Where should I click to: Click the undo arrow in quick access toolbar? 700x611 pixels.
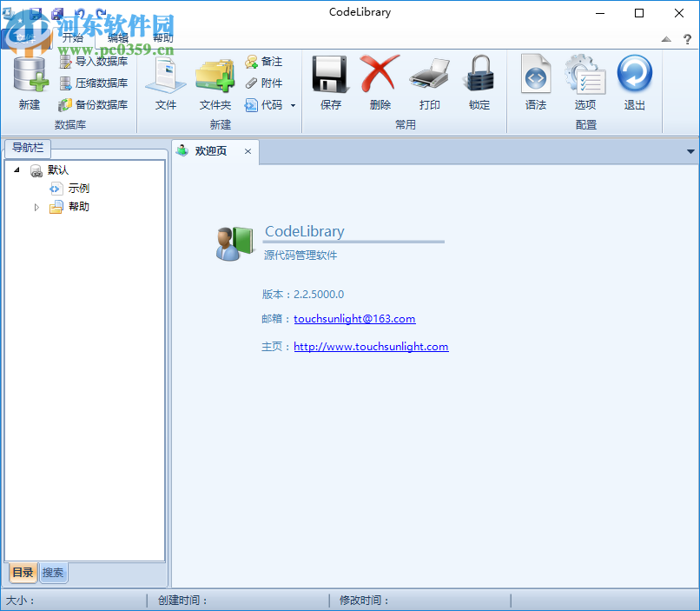pos(80,13)
